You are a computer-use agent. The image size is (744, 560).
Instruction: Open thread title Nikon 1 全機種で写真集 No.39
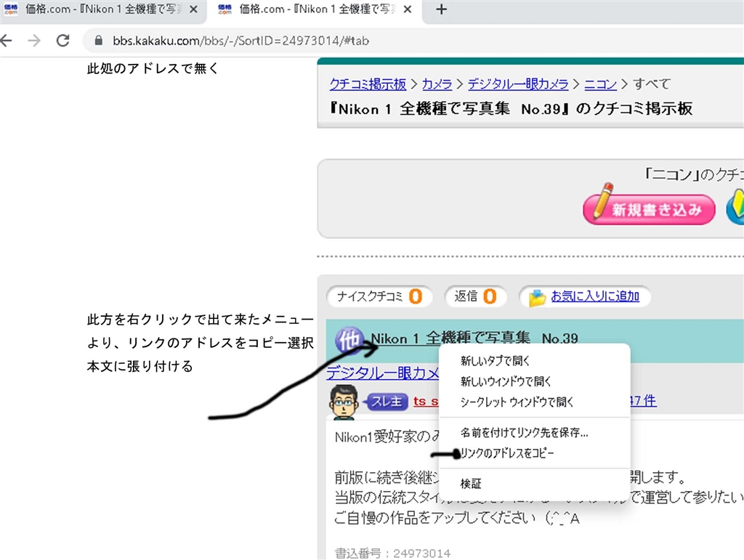pos(474,338)
